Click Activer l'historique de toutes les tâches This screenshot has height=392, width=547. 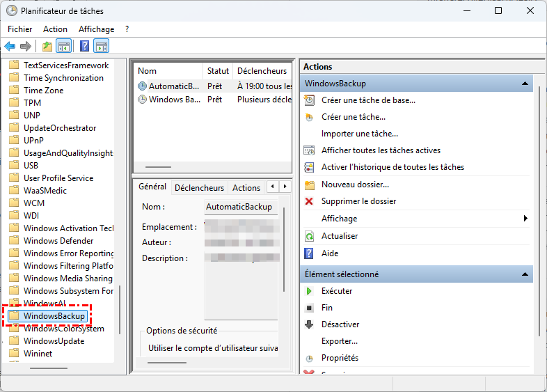pyautogui.click(x=393, y=167)
